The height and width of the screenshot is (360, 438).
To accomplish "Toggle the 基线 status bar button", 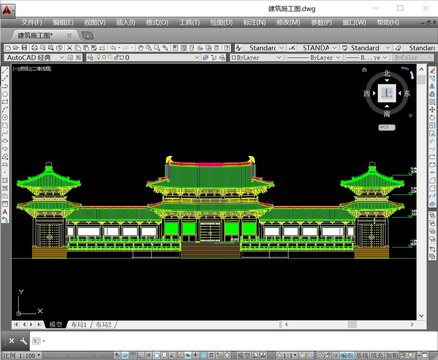I will [361, 356].
